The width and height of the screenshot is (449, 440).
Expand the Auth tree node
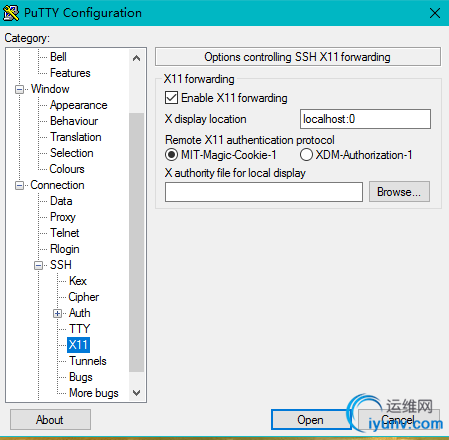(58, 313)
